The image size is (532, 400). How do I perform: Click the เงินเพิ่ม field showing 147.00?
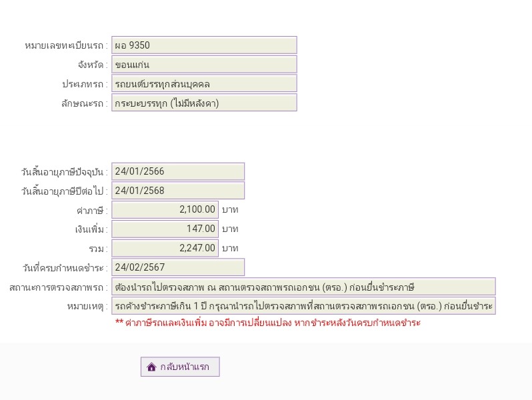(x=165, y=229)
